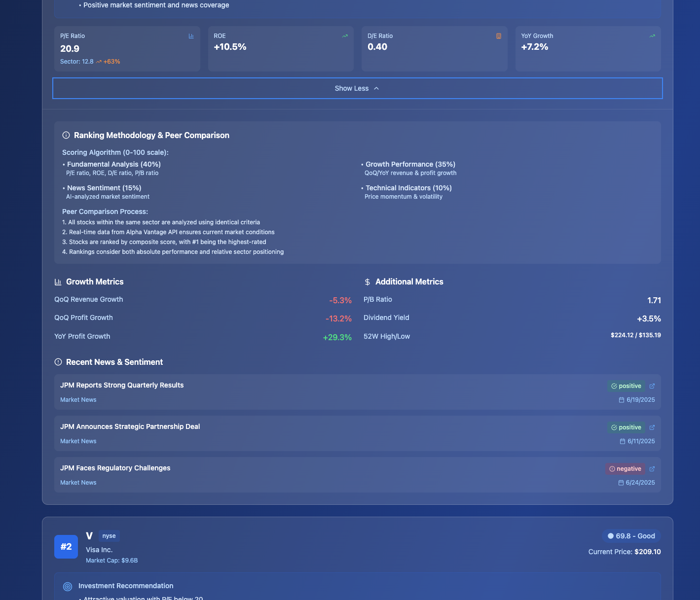
Task: Click the ROE value +10.5%
Action: point(230,47)
